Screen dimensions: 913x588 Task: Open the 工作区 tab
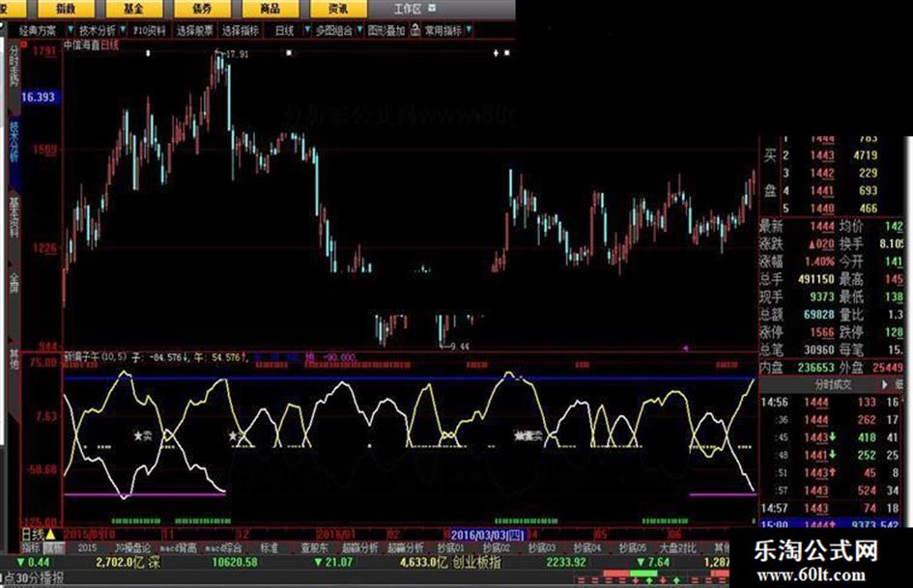[x=407, y=9]
